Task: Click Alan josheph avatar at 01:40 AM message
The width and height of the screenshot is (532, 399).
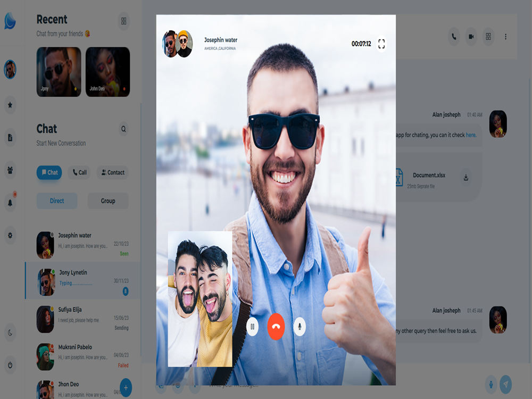Action: (498, 124)
